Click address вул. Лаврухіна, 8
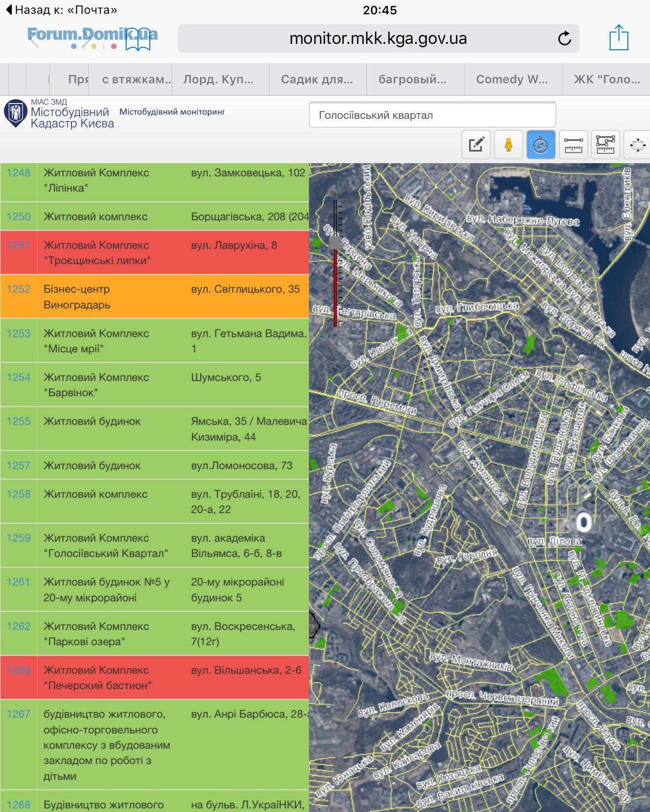The height and width of the screenshot is (812, 650). tap(234, 245)
